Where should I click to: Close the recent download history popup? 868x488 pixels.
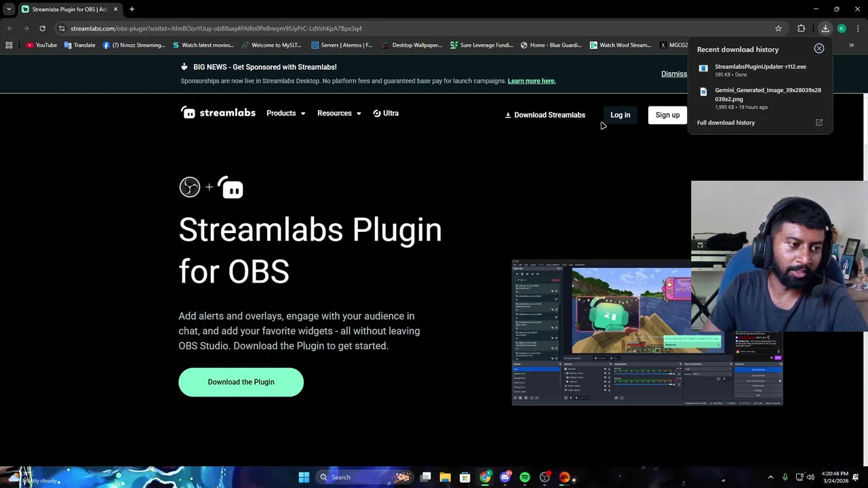pos(819,49)
